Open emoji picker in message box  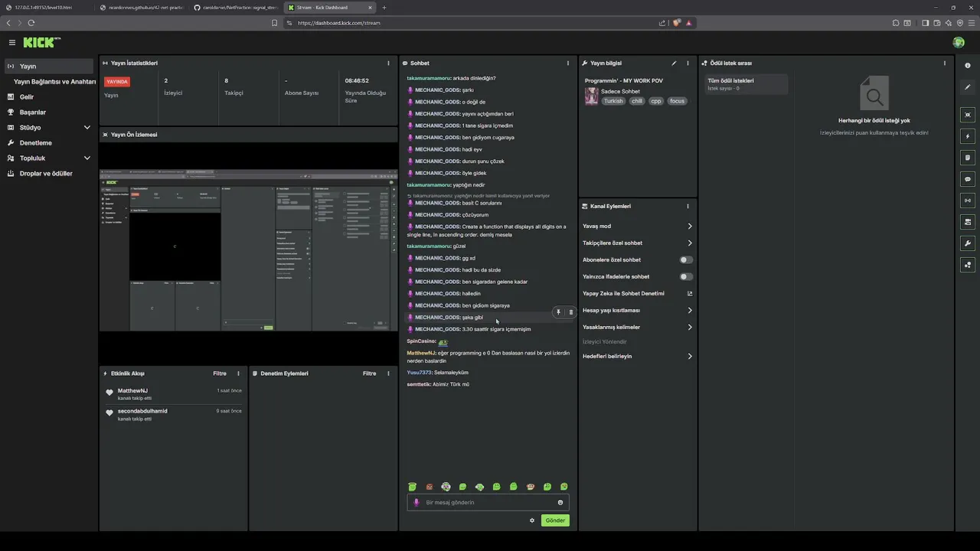pos(560,503)
